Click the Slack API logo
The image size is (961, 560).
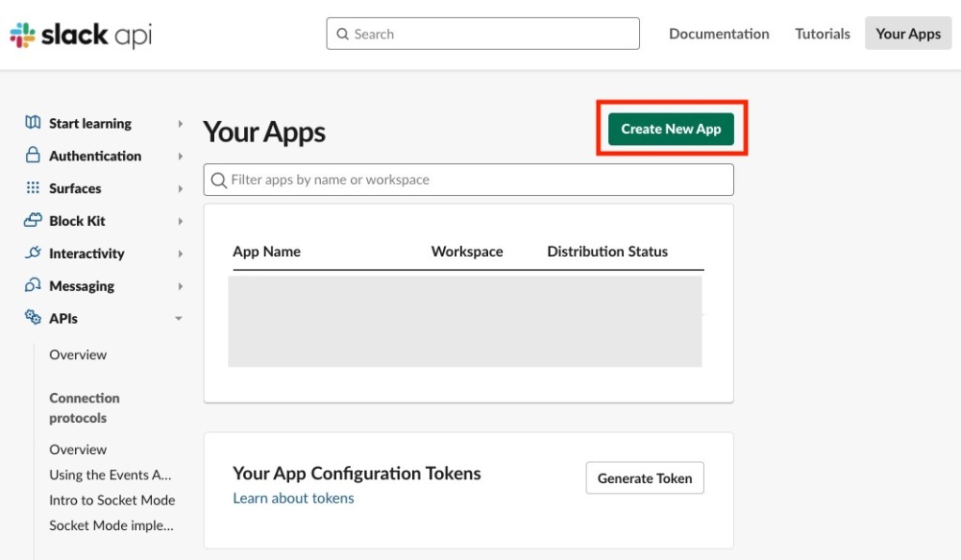pos(81,35)
